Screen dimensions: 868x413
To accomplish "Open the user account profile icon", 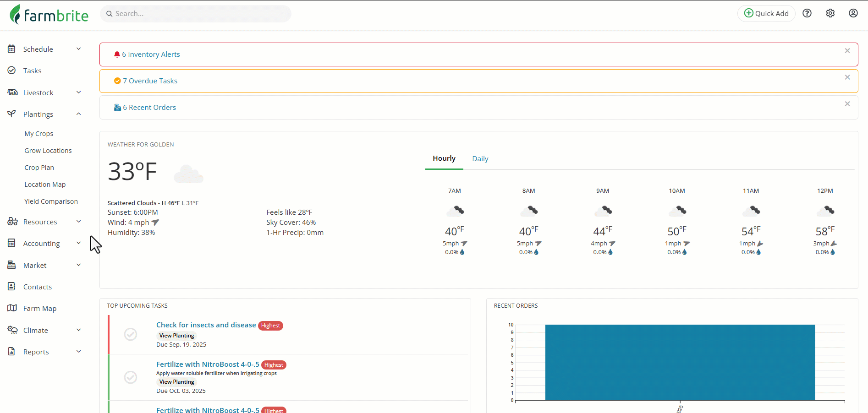I will (853, 13).
